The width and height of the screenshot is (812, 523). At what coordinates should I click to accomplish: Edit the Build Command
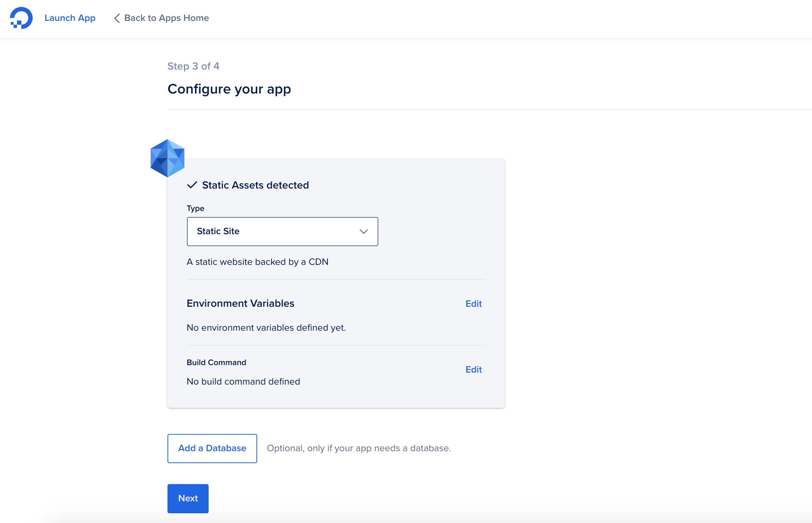[x=473, y=370]
